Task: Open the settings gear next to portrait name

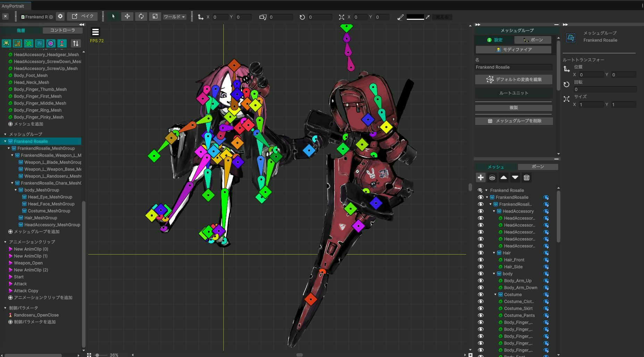Action: pyautogui.click(x=60, y=17)
